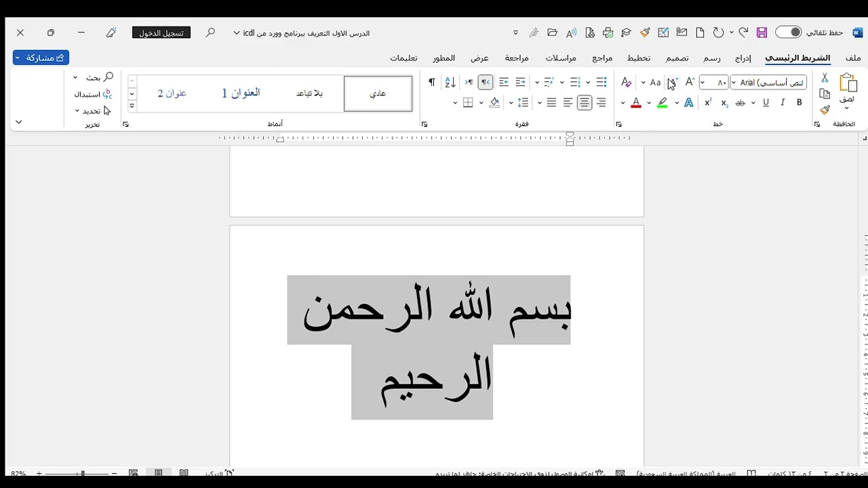Screen dimensions: 868x488
Task: Click the Paste (لصق) clipboard icon
Action: coord(848,83)
